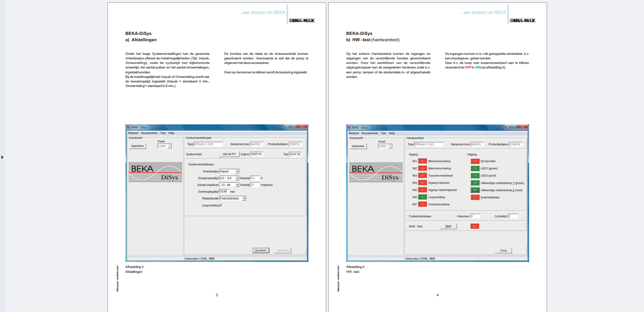Toggle IN2 Maximumsmering OFF indicator

pos(422,168)
